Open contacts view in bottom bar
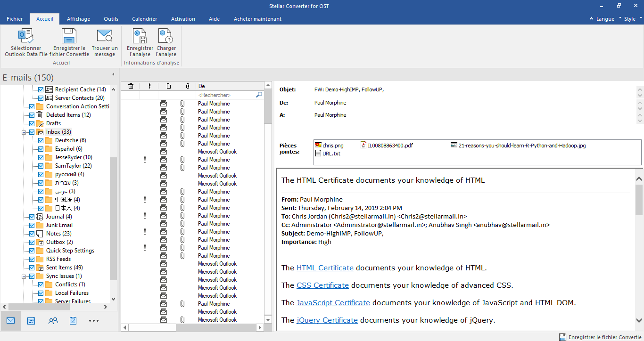Screen dimensions: 644x341 pos(53,321)
